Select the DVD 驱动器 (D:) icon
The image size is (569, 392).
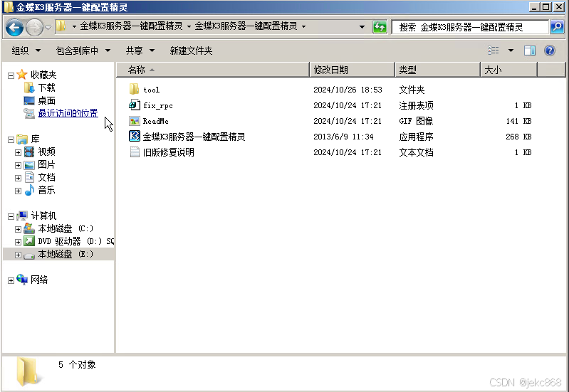tap(29, 241)
